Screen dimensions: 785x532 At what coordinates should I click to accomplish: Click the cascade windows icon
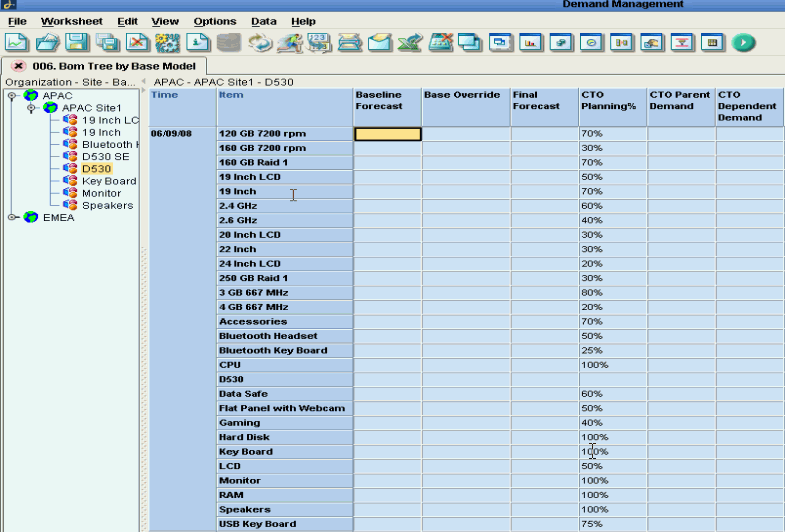(x=470, y=43)
